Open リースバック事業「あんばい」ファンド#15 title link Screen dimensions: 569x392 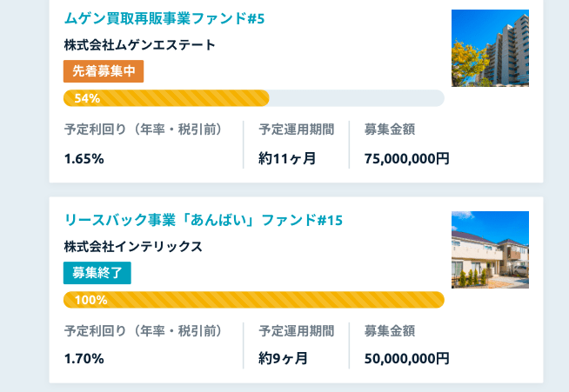[204, 220]
